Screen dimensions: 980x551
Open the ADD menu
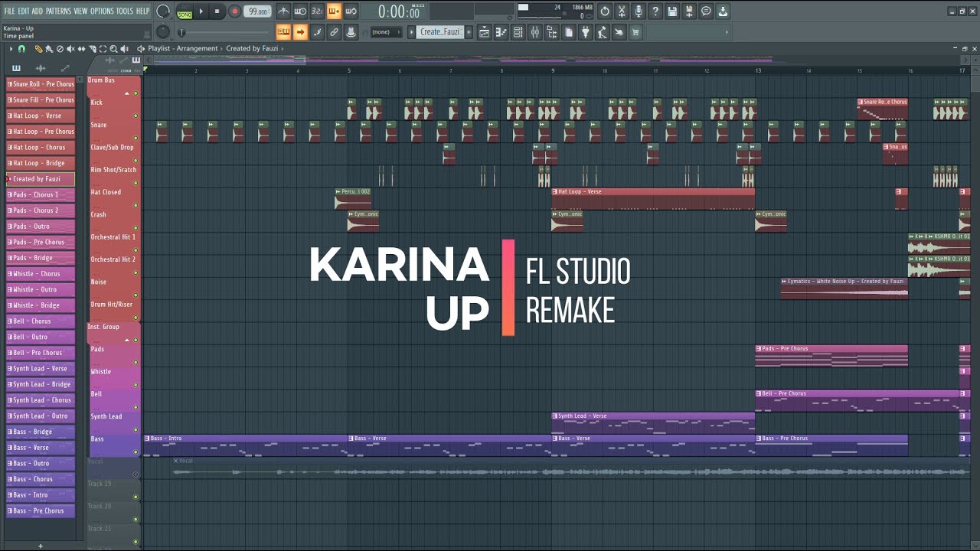[38, 11]
